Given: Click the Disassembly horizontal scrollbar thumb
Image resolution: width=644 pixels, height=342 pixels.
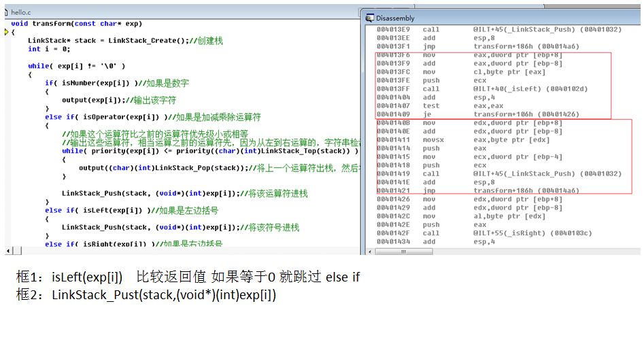Looking at the screenshot, I should point(404,252).
